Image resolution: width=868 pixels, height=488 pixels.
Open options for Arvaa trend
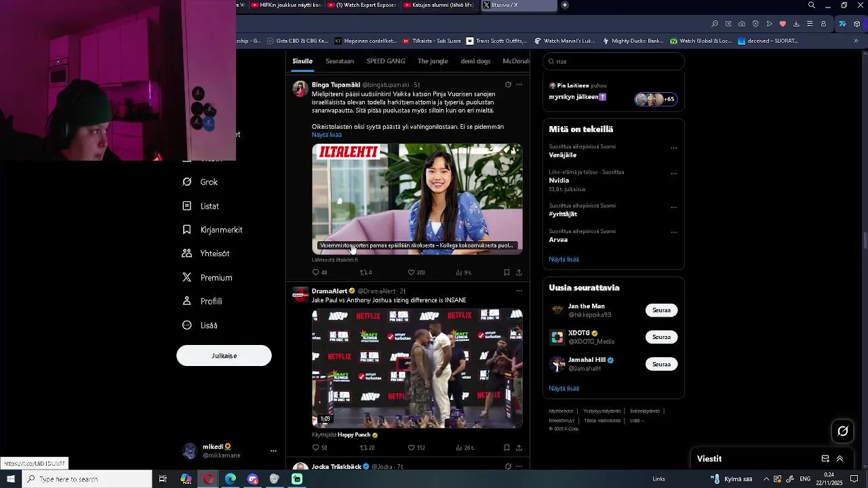pos(673,232)
